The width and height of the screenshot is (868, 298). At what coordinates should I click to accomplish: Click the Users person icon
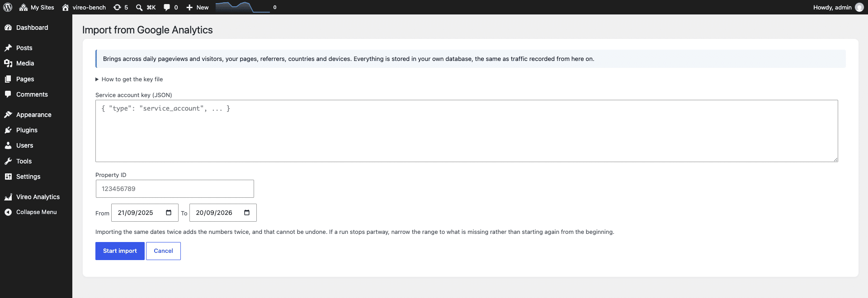(8, 145)
